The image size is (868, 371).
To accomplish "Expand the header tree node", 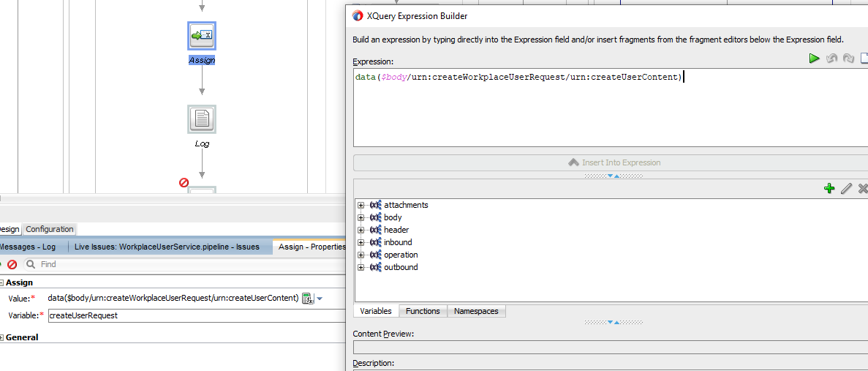I will pyautogui.click(x=361, y=230).
